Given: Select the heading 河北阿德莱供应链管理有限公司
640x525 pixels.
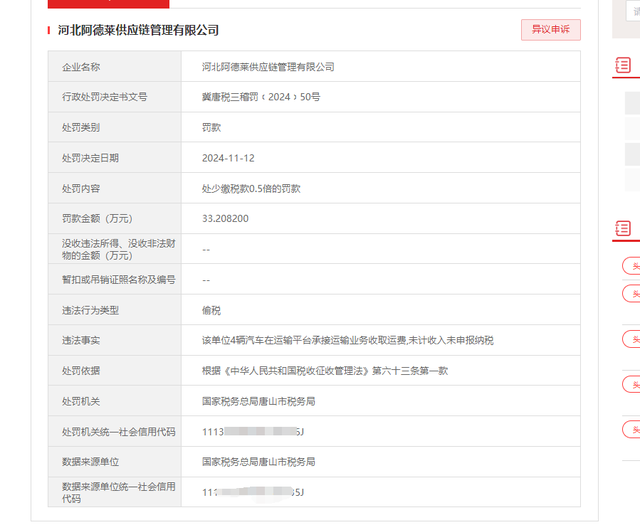Looking at the screenshot, I should pyautogui.click(x=138, y=30).
